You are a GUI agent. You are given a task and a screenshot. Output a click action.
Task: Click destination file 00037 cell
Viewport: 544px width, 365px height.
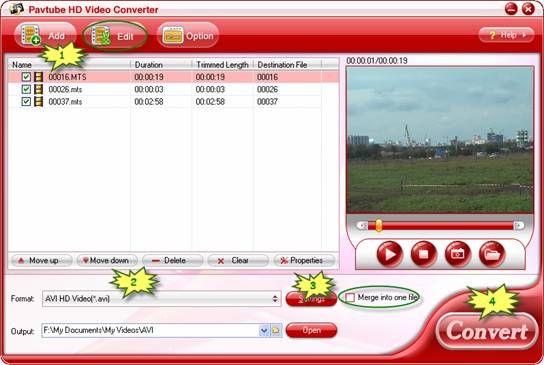(x=267, y=102)
